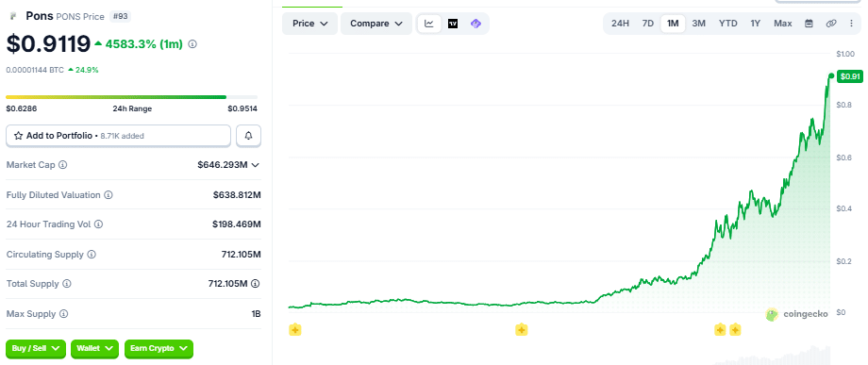Click the chart endpoint dot at the current price
The width and height of the screenshot is (868, 365).
[x=831, y=75]
